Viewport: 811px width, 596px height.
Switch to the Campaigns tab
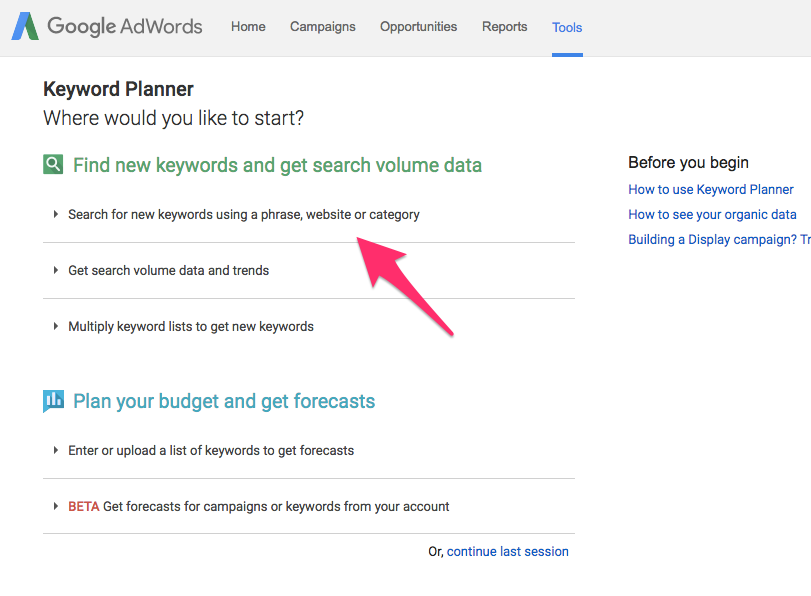click(x=322, y=27)
